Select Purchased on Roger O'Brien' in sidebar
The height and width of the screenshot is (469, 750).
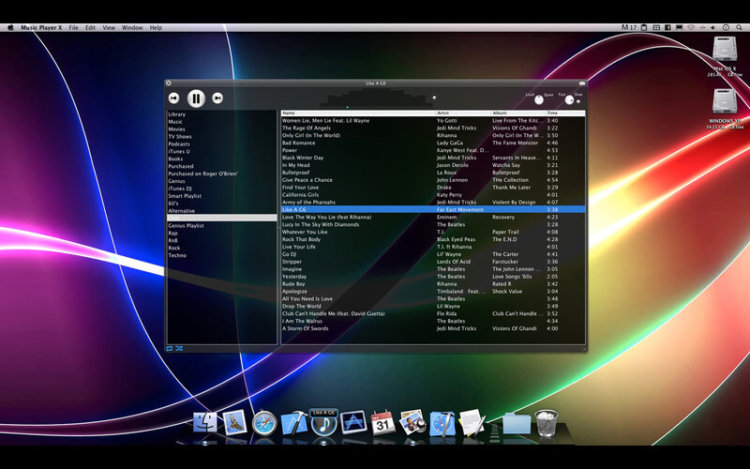pos(203,174)
